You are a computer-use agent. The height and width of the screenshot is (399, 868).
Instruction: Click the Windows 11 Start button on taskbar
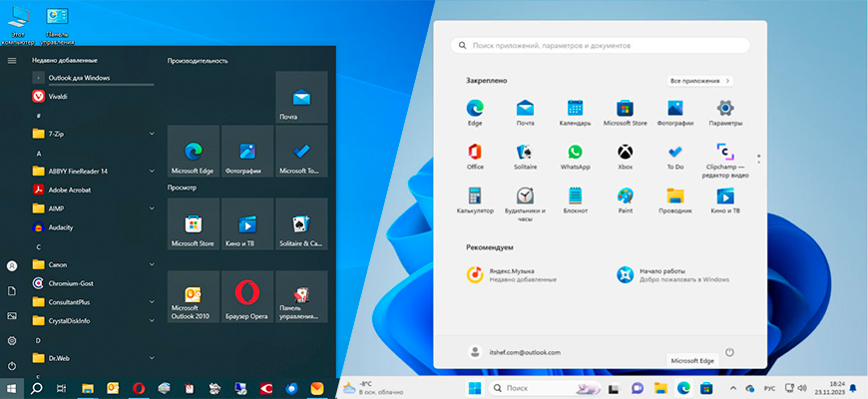tap(475, 388)
